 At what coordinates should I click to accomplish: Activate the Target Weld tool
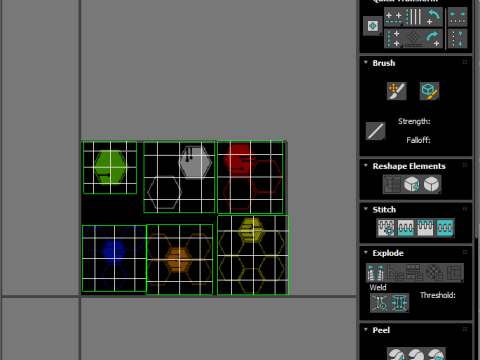[380, 303]
